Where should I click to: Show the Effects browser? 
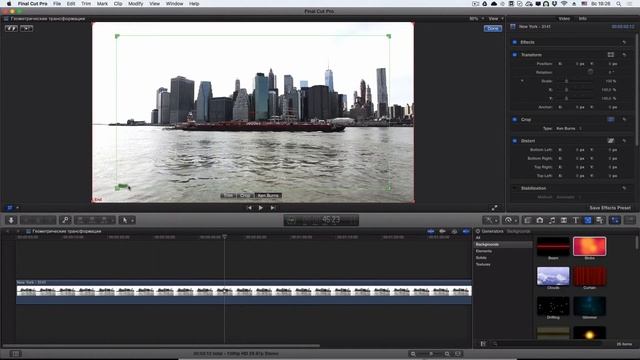click(x=527, y=220)
